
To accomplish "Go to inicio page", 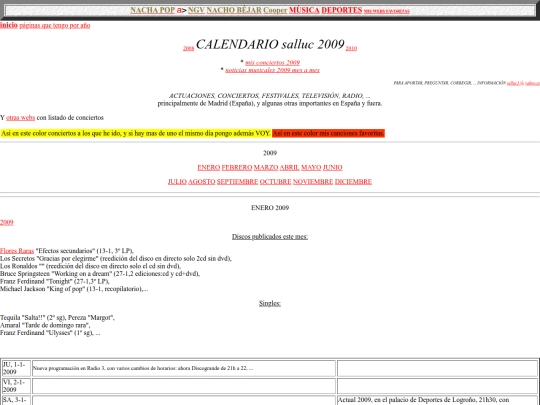I will (9, 25).
